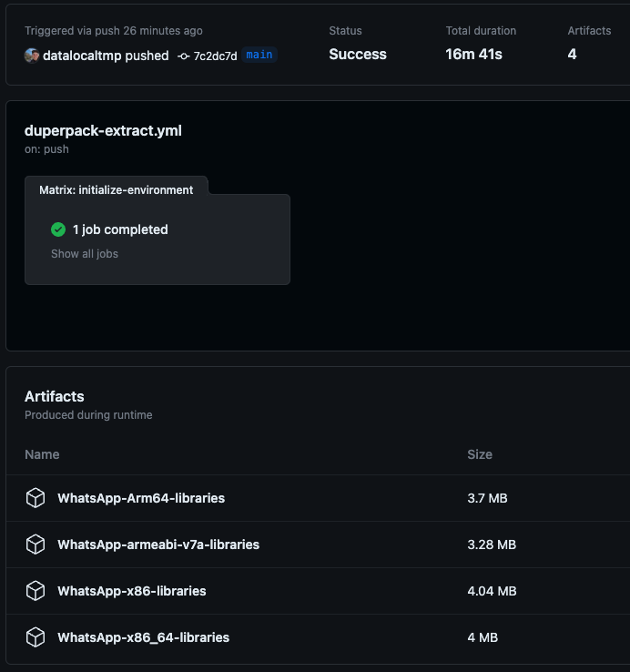The height and width of the screenshot is (672, 630).
Task: Open the Matrix: initialize-environment group
Action: (x=117, y=190)
